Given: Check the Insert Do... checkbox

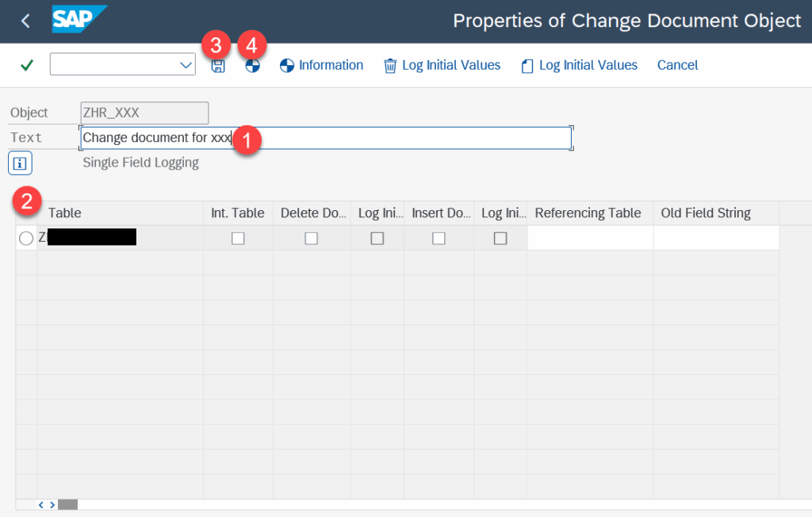Looking at the screenshot, I should (439, 238).
